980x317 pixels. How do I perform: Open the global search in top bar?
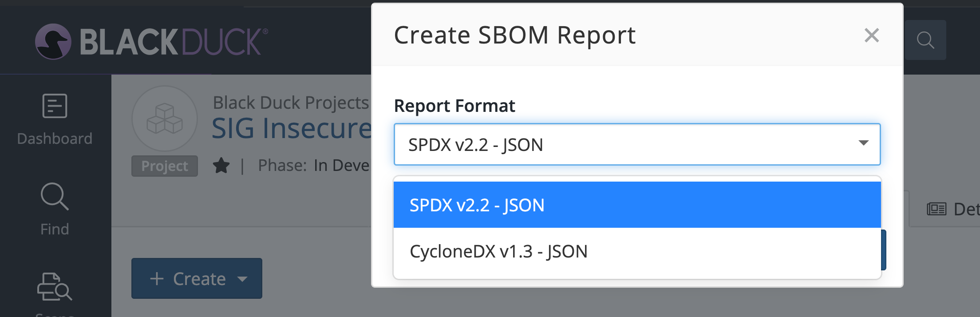(x=925, y=40)
